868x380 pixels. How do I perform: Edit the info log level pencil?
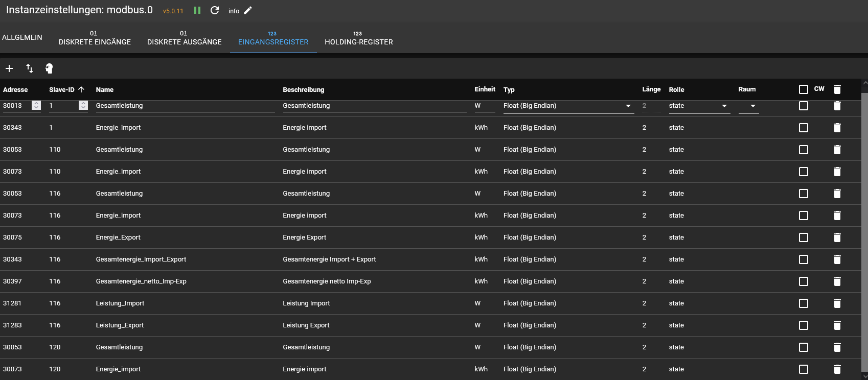pos(248,10)
